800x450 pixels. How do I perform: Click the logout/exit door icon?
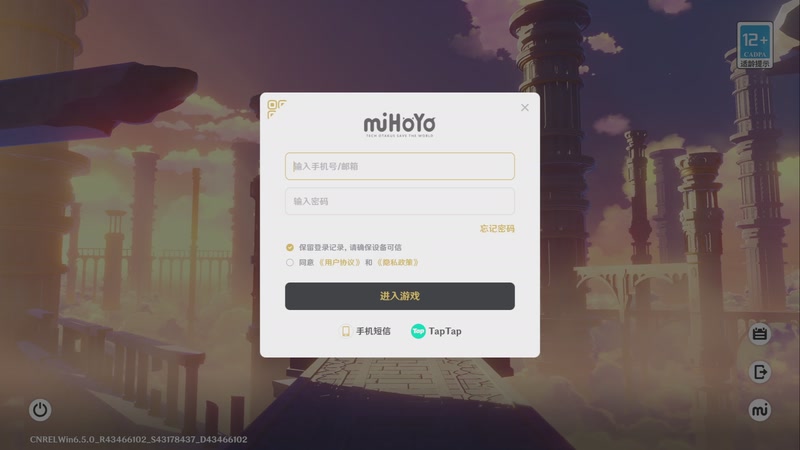pos(760,372)
